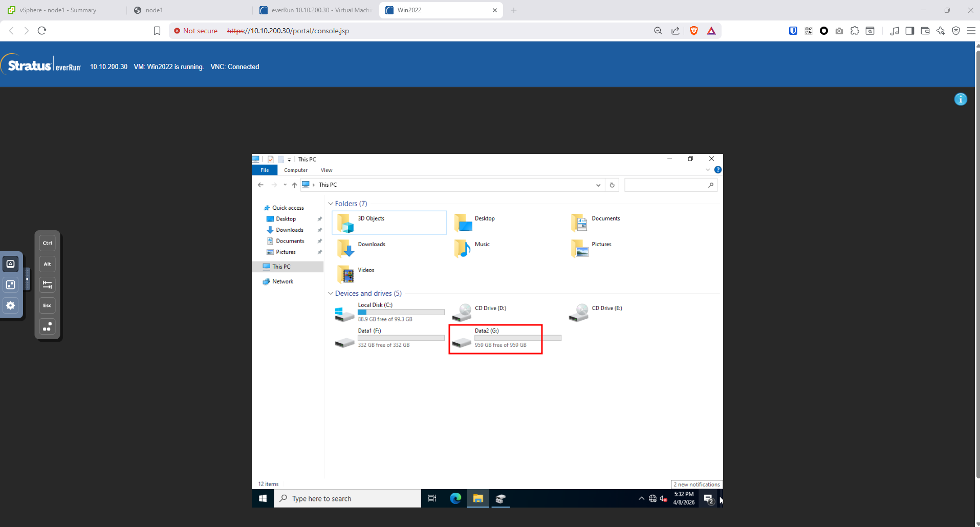Click the Windows Start button in VM
The height and width of the screenshot is (527, 980).
263,498
